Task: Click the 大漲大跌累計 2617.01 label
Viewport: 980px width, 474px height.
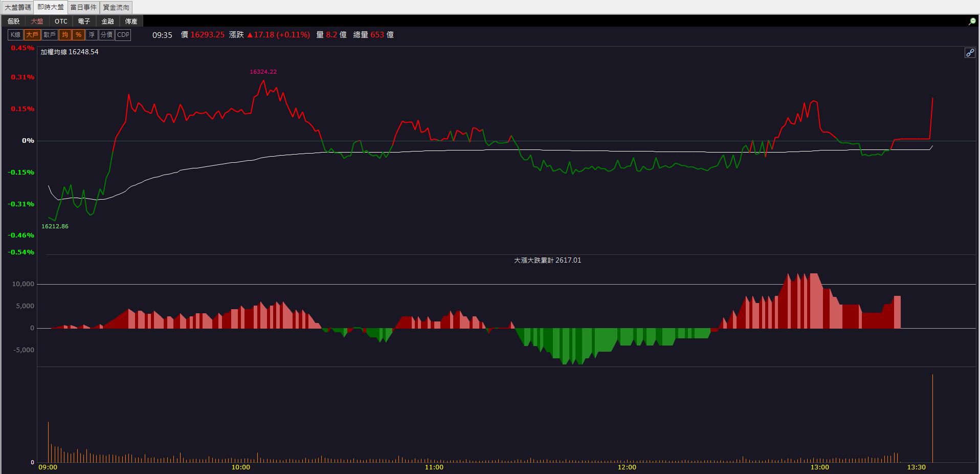Action: click(548, 260)
